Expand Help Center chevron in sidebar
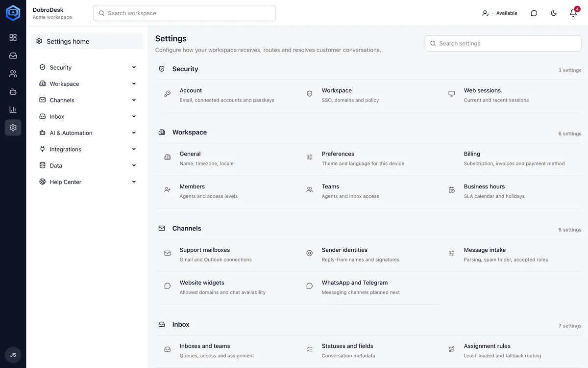588x368 pixels. [134, 182]
